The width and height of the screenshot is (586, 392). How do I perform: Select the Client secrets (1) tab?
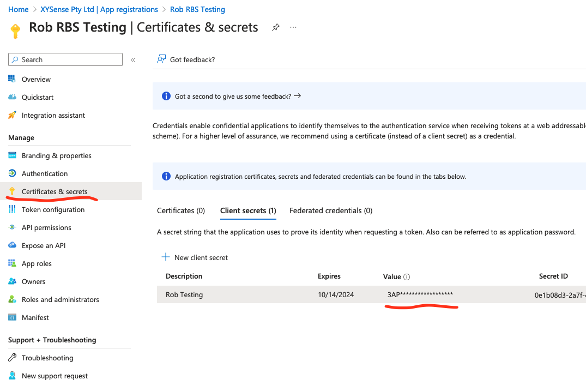[248, 211]
